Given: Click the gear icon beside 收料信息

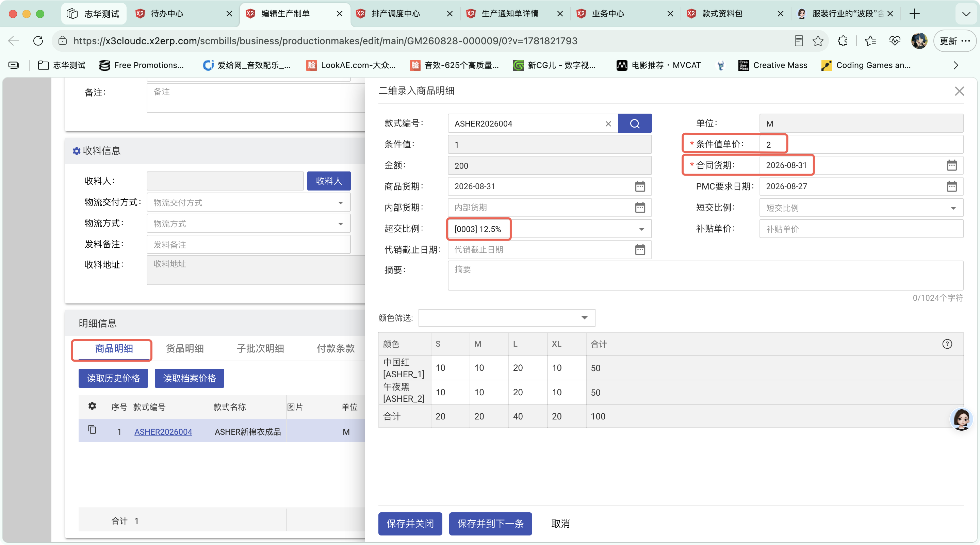Looking at the screenshot, I should [77, 151].
